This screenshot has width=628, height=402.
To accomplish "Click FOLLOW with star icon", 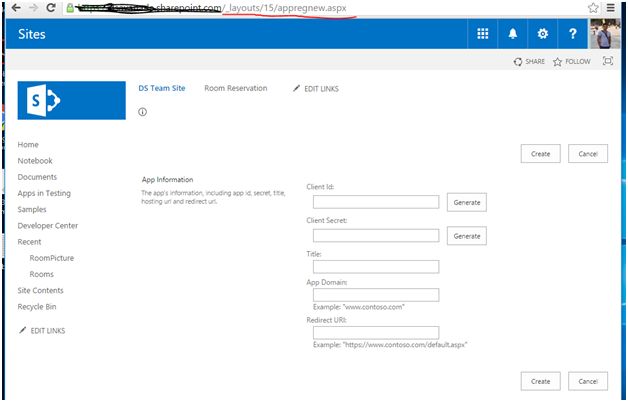I will pyautogui.click(x=572, y=62).
